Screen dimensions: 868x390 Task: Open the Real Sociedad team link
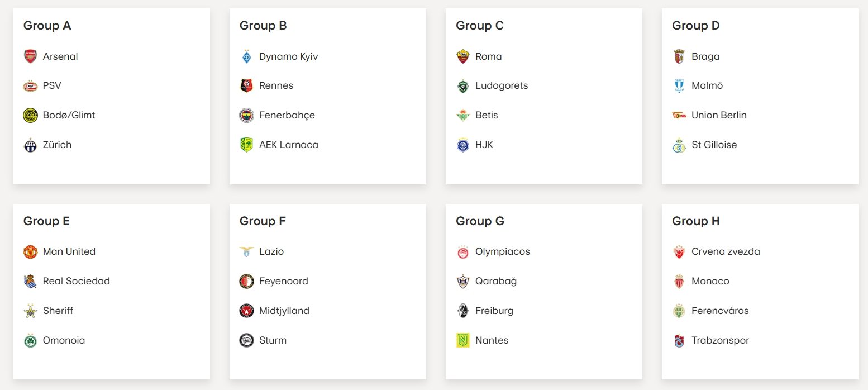tap(76, 281)
